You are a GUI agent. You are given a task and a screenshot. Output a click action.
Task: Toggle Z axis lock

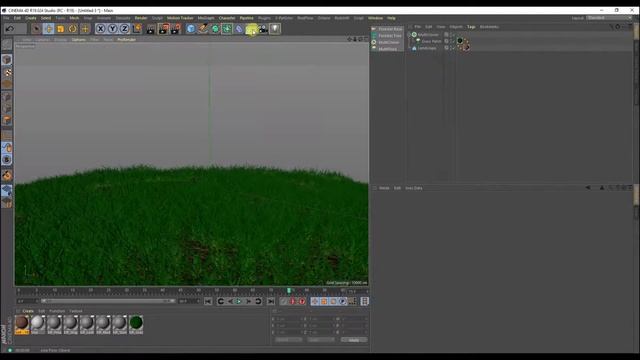click(x=124, y=29)
